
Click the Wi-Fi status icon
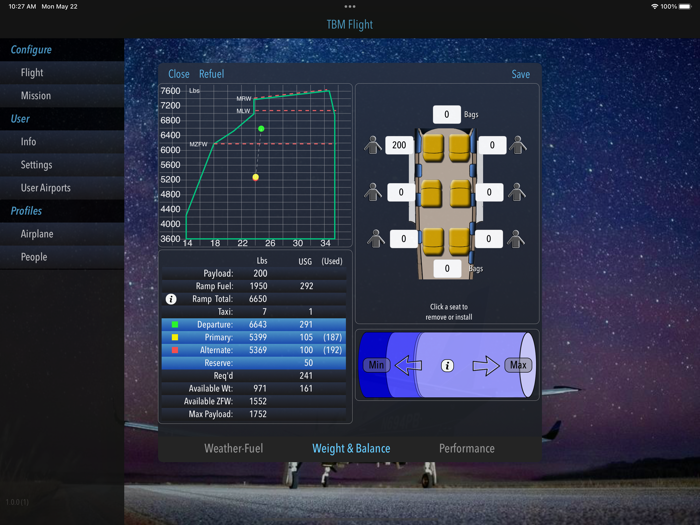click(x=654, y=7)
